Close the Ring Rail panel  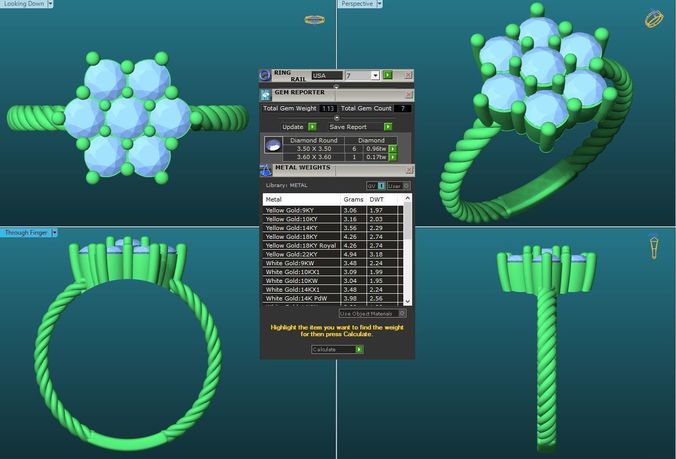408,75
